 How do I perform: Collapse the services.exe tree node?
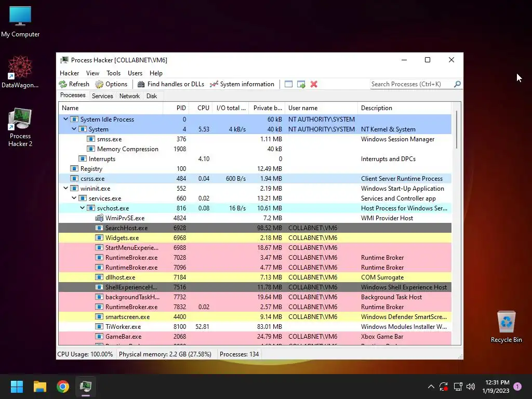click(x=74, y=198)
